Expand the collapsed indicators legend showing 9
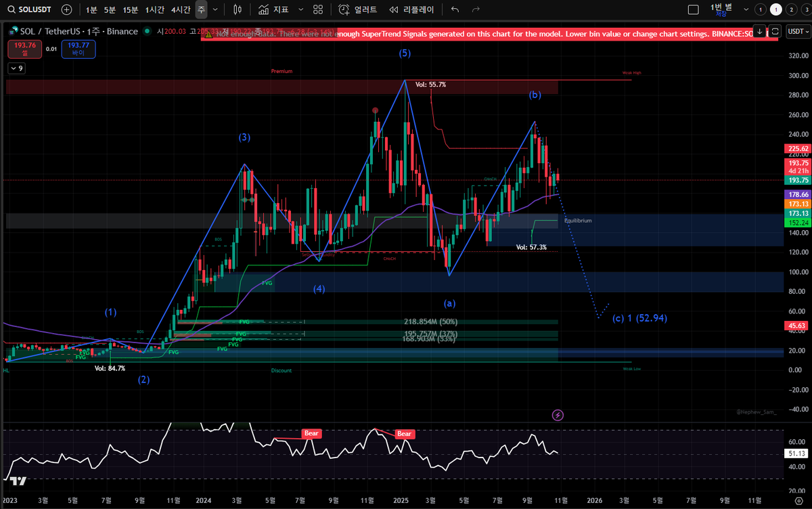This screenshot has width=812, height=509. [x=16, y=68]
